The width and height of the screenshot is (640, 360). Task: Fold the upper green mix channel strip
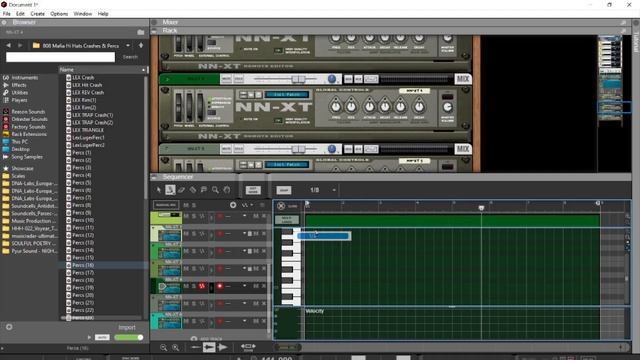click(x=167, y=79)
